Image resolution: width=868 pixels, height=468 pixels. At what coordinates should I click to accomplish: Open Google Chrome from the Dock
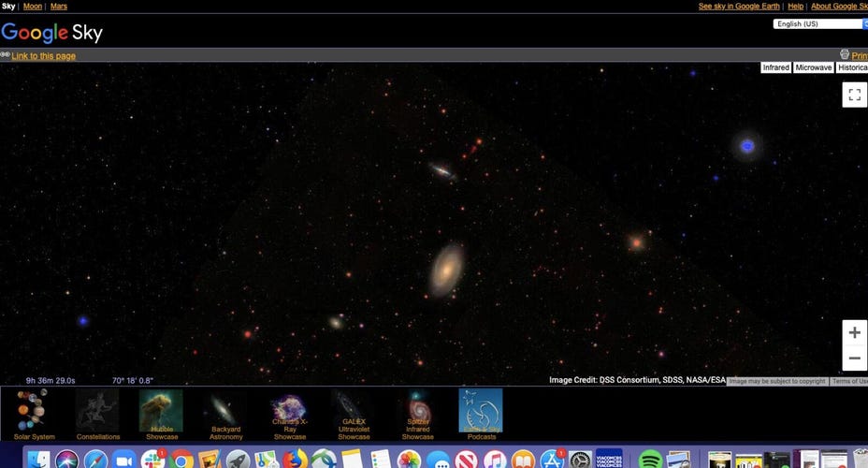[x=181, y=460]
